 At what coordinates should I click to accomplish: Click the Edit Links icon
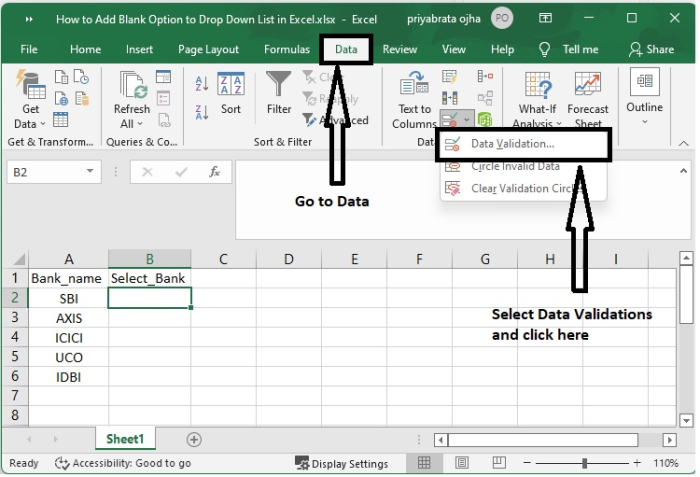tap(164, 120)
